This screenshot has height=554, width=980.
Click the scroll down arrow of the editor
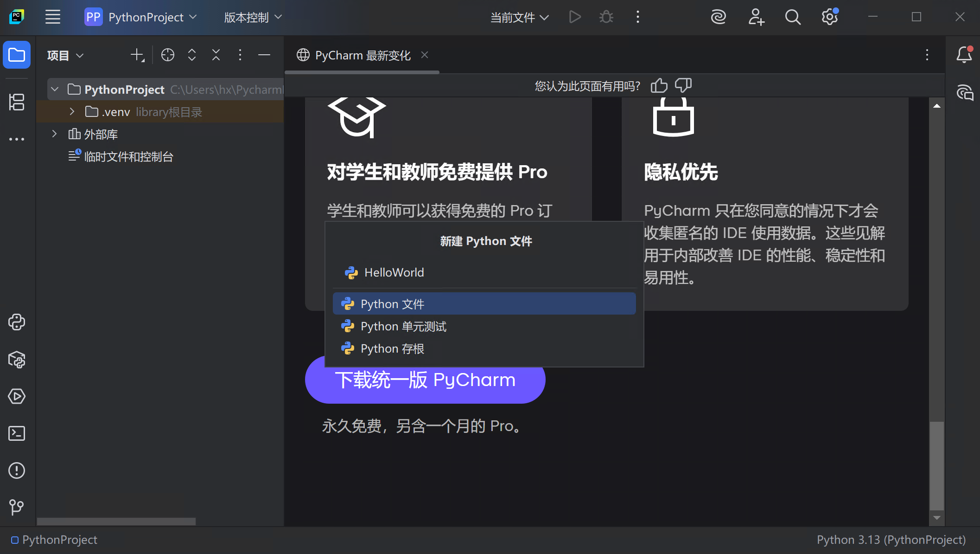937,518
